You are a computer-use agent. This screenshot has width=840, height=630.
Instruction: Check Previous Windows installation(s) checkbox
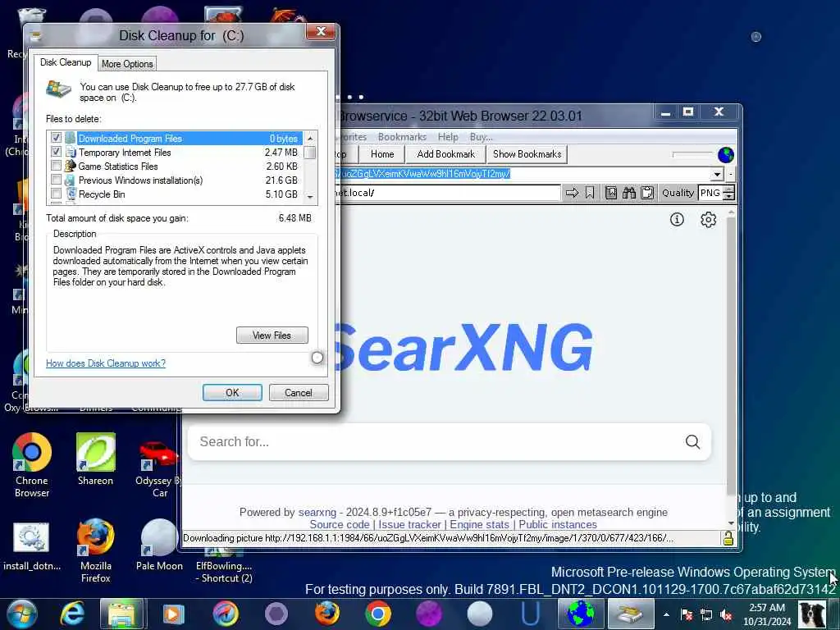click(56, 180)
